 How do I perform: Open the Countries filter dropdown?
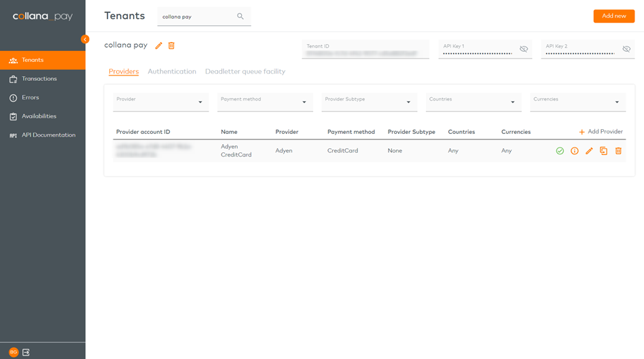coord(473,102)
